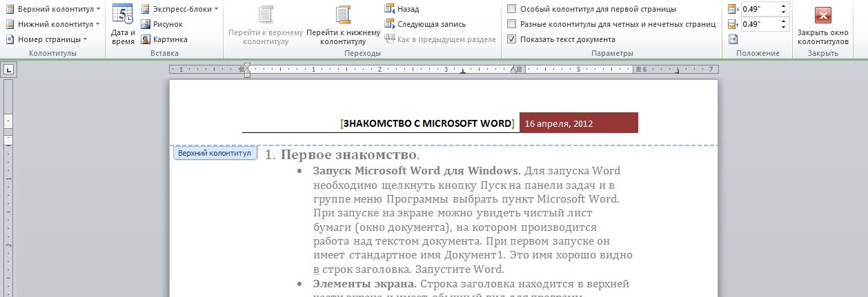Image resolution: width=868 pixels, height=297 pixels.
Task: Go to Следующая запись
Action: click(x=426, y=24)
